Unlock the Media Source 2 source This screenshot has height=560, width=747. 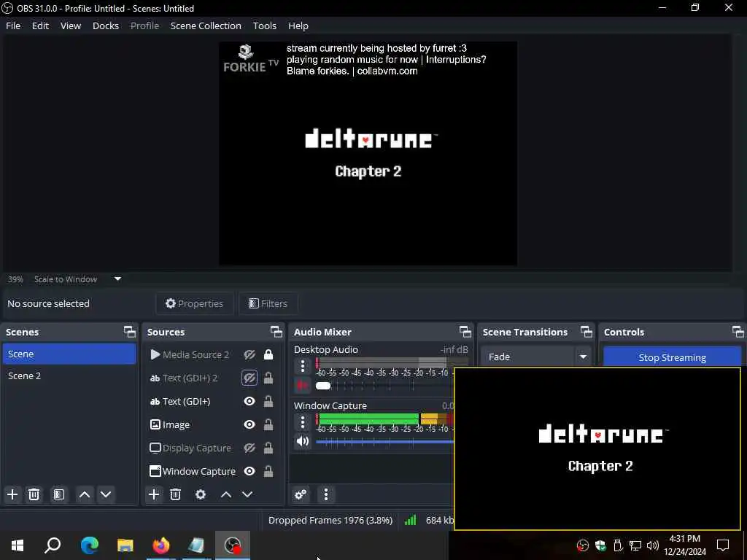click(x=268, y=354)
